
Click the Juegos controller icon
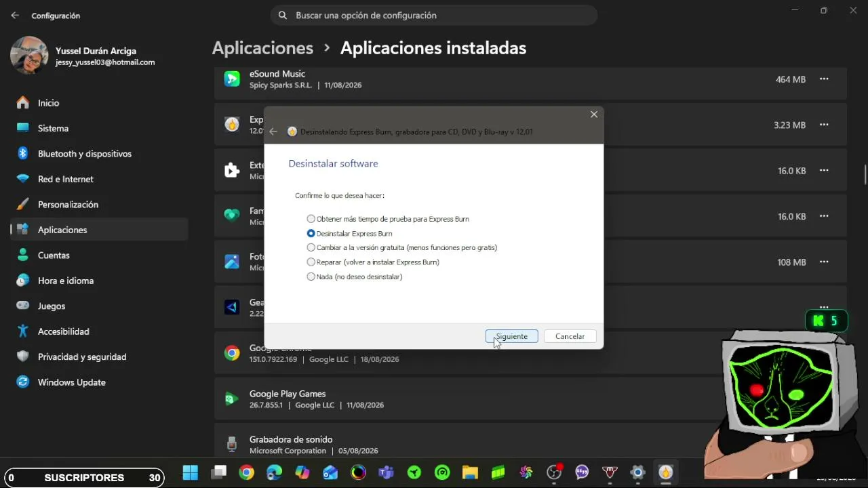pyautogui.click(x=23, y=306)
